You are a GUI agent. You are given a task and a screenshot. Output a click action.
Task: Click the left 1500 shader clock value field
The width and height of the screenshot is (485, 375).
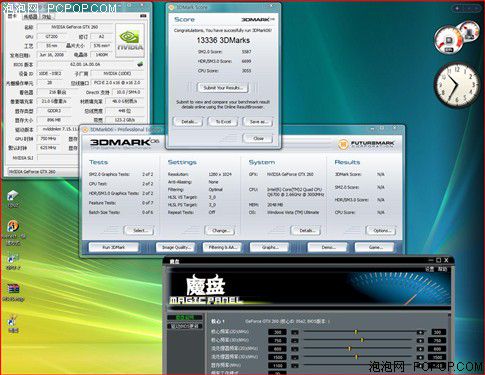pos(277,357)
